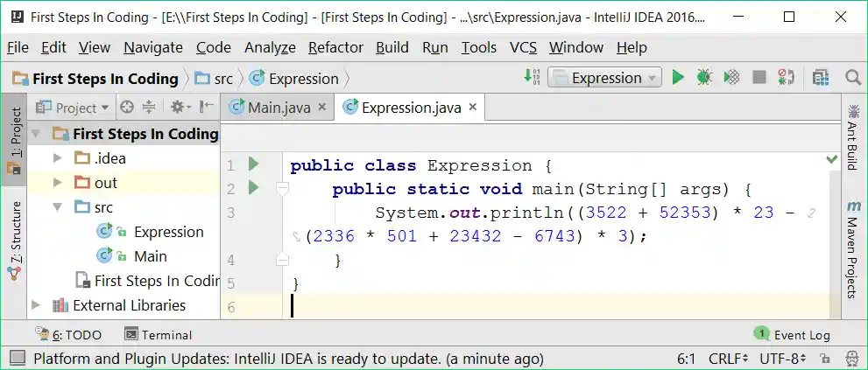Open the 6: TODO tool window

tap(68, 335)
